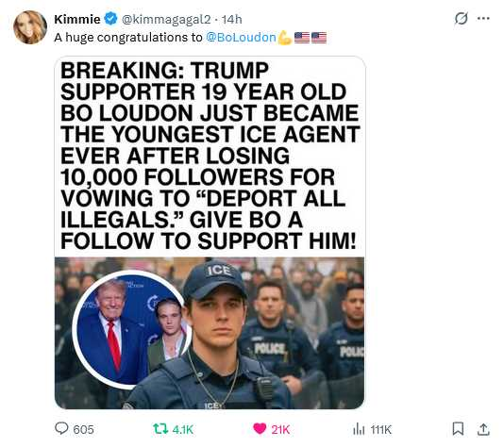The height and width of the screenshot is (447, 504).
Task: Open the share upload-arrow icon
Action: tap(483, 429)
